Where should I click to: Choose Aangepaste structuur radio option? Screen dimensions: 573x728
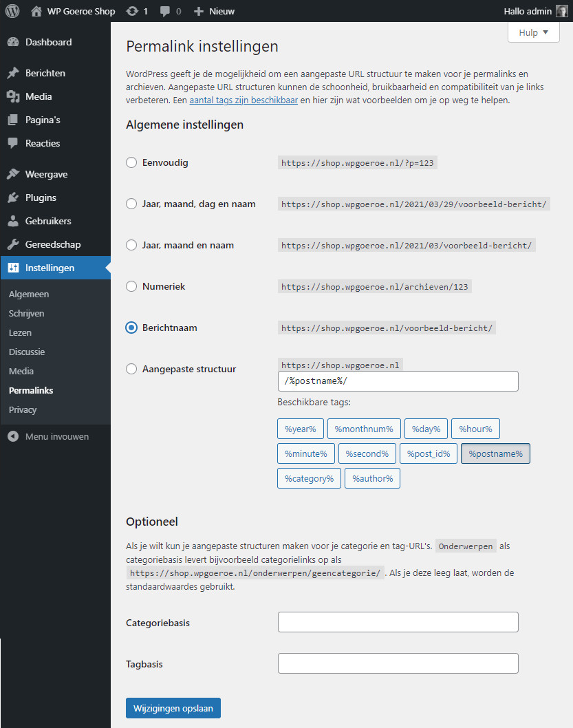coord(131,369)
